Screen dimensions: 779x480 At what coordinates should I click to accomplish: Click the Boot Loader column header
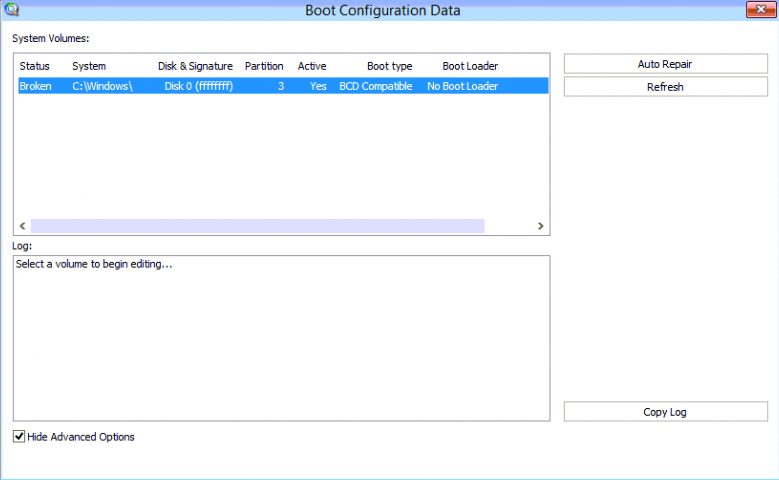(x=470, y=66)
